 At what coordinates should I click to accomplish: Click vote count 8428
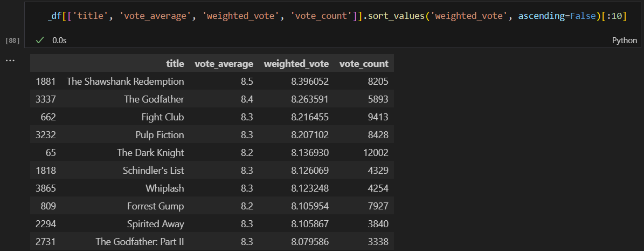click(378, 135)
